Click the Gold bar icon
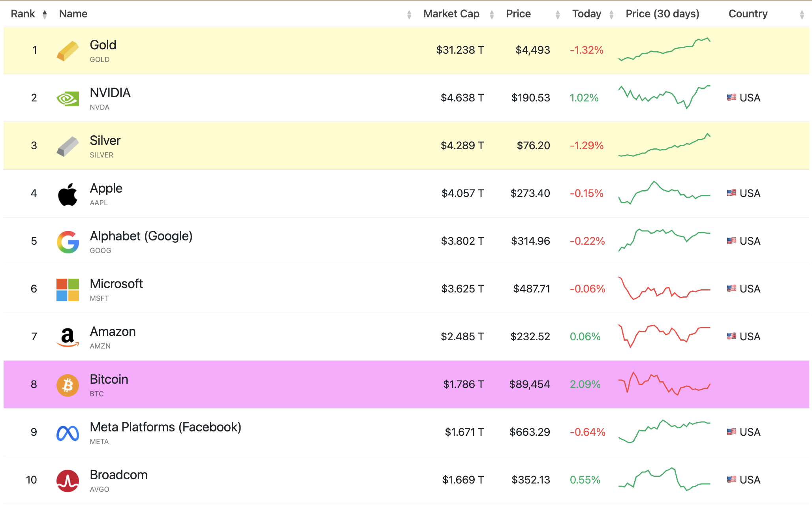The image size is (812, 506). [x=68, y=51]
